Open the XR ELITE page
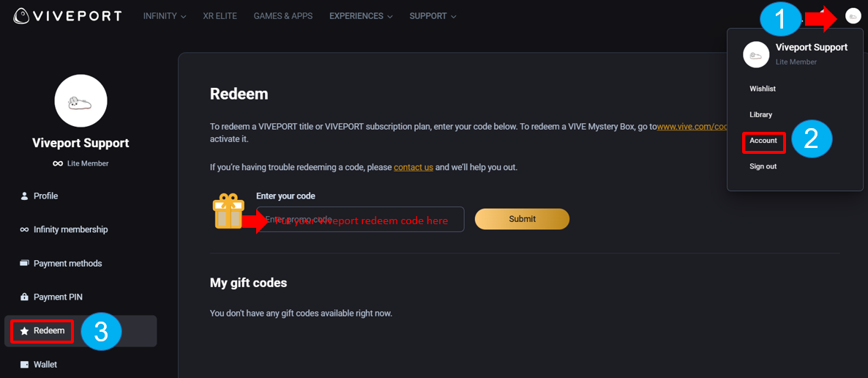 click(x=220, y=16)
